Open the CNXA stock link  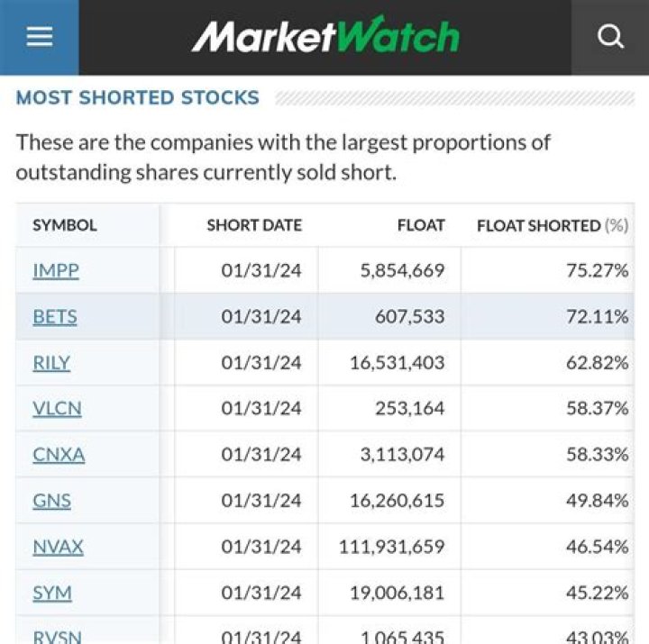[59, 455]
